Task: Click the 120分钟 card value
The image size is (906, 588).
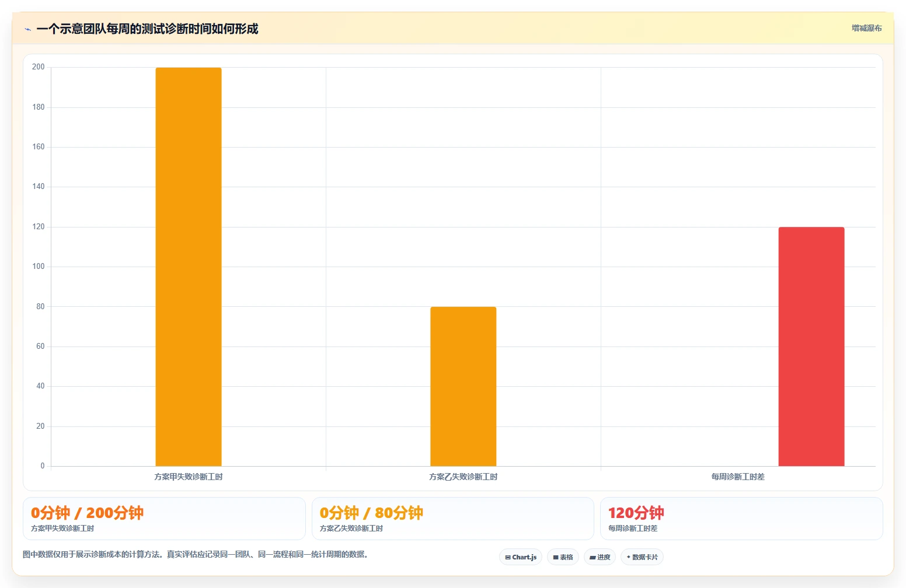Action: coord(636,513)
